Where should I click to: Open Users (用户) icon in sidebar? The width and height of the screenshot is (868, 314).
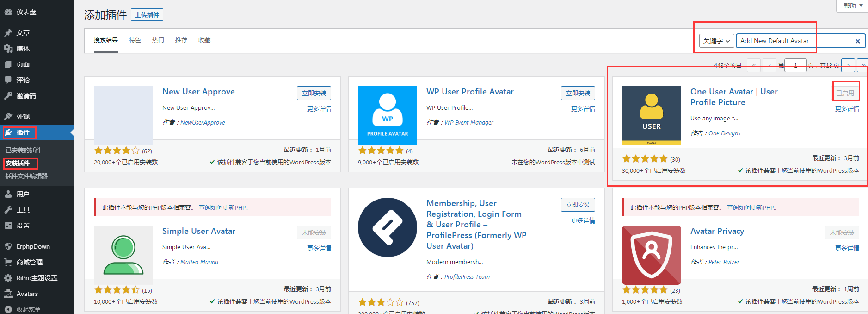tap(8, 194)
